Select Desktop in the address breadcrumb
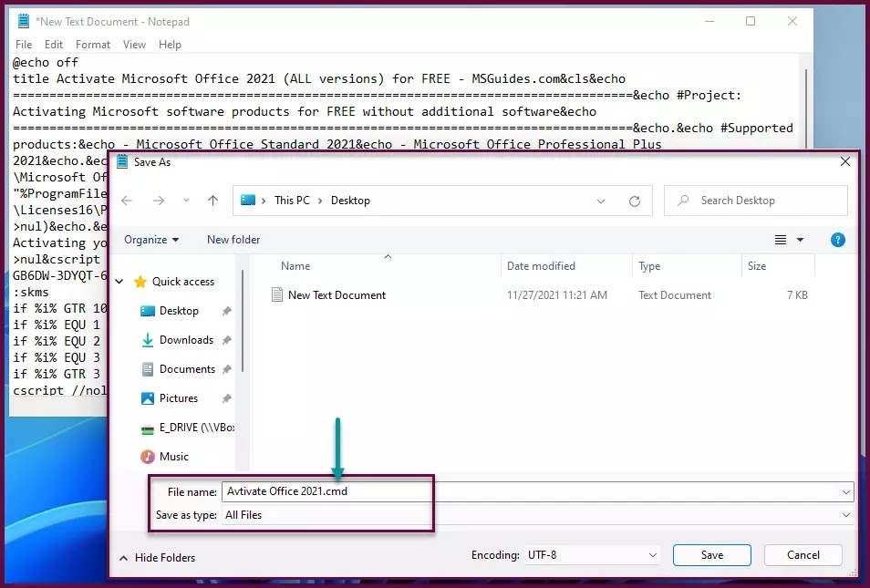Screen dimensions: 870x588 click(x=350, y=201)
